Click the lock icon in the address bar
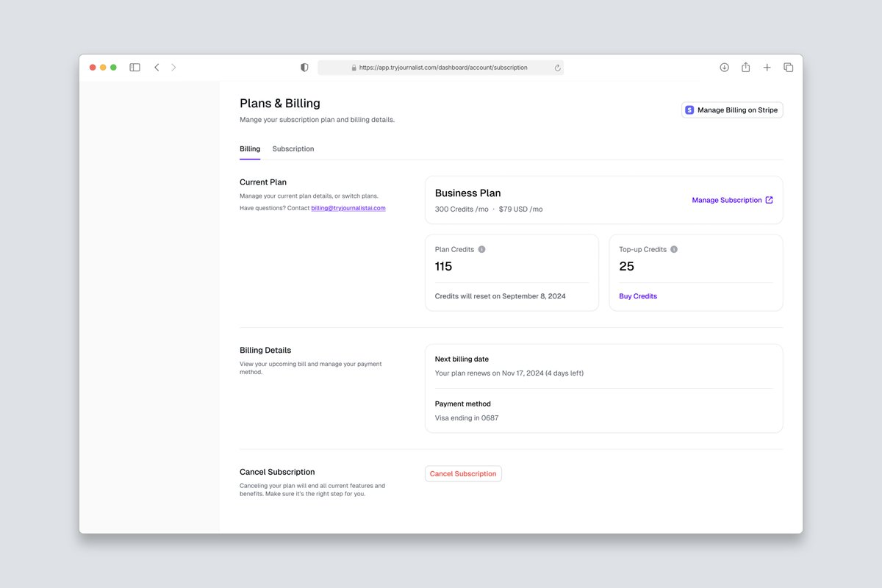Screen dimensions: 882x588 (x=354, y=68)
